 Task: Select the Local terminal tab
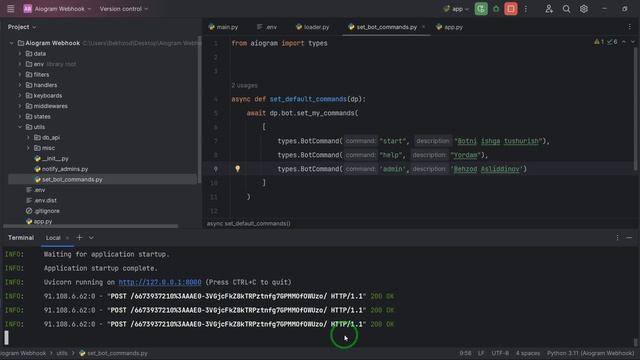[53, 238]
